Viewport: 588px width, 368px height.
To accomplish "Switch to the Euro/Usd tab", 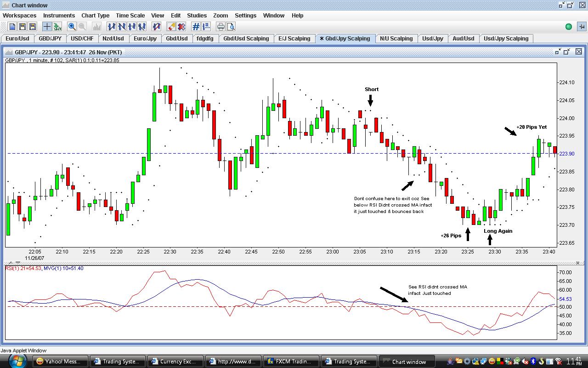I will (17, 39).
